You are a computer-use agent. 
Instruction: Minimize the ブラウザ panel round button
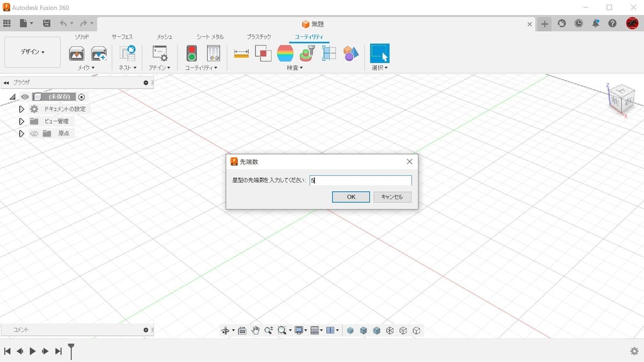click(146, 83)
